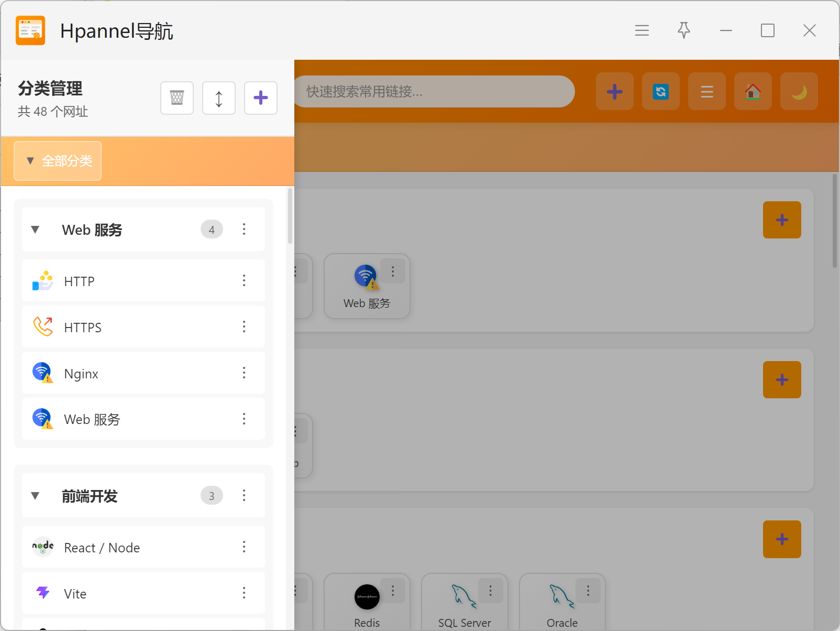Viewport: 840px width, 631px height.
Task: Pin the window with the pushpin icon
Action: (683, 30)
